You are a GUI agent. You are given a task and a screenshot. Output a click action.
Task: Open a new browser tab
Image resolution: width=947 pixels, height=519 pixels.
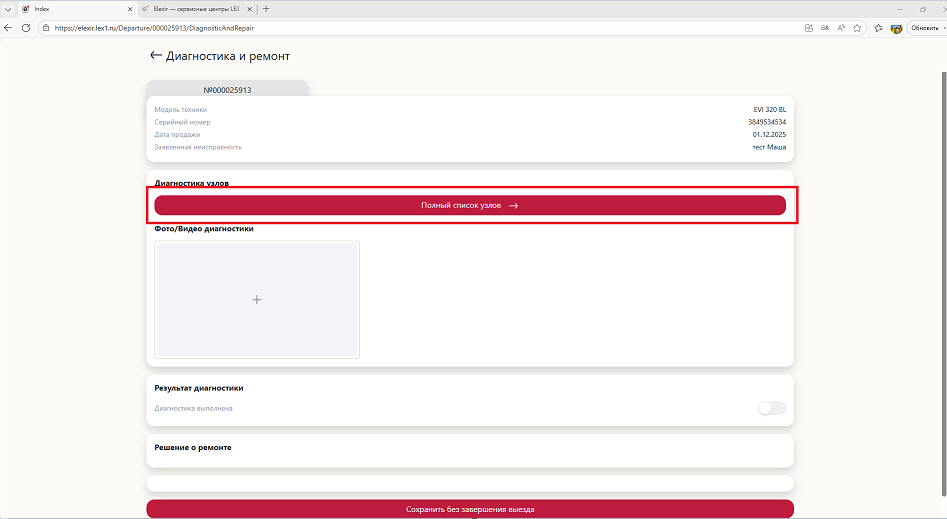[266, 9]
